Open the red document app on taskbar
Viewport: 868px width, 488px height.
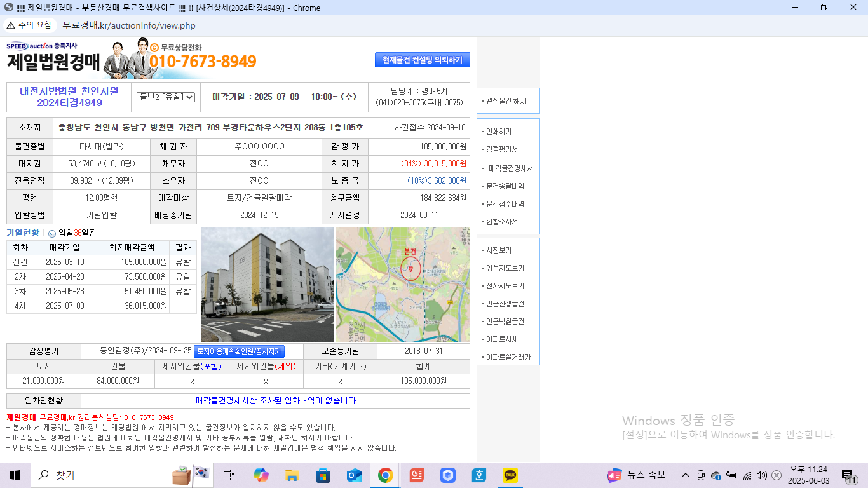[x=416, y=475]
